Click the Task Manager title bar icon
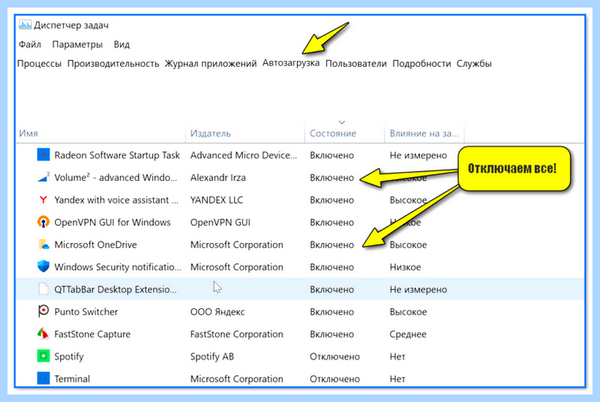The image size is (600, 402). pyautogui.click(x=25, y=25)
